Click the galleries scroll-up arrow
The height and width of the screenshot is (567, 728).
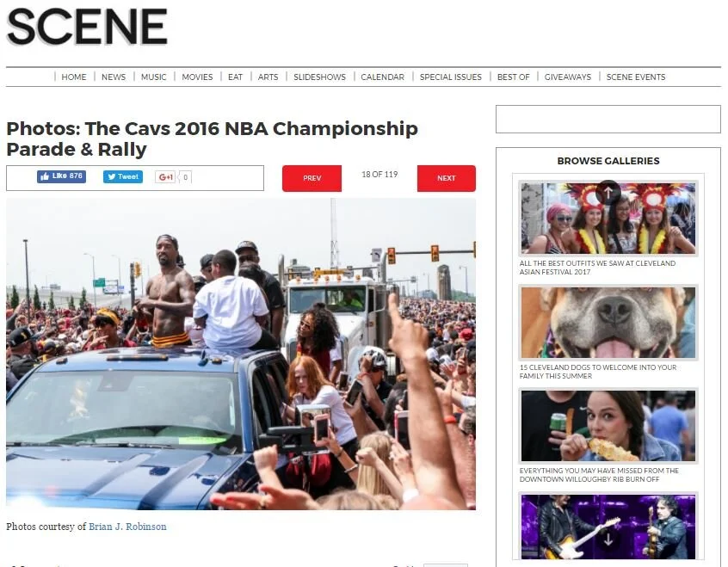pyautogui.click(x=608, y=192)
